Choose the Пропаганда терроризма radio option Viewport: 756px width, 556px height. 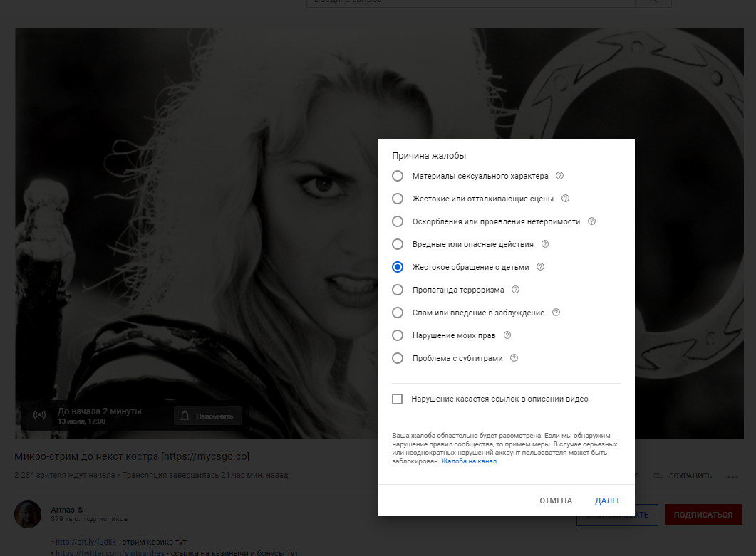398,290
